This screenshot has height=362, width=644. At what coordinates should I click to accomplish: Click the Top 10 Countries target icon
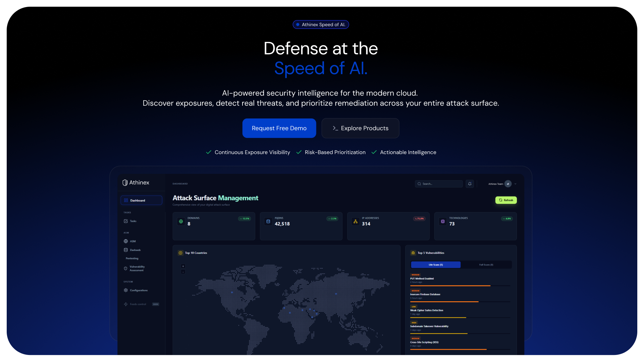click(x=180, y=253)
